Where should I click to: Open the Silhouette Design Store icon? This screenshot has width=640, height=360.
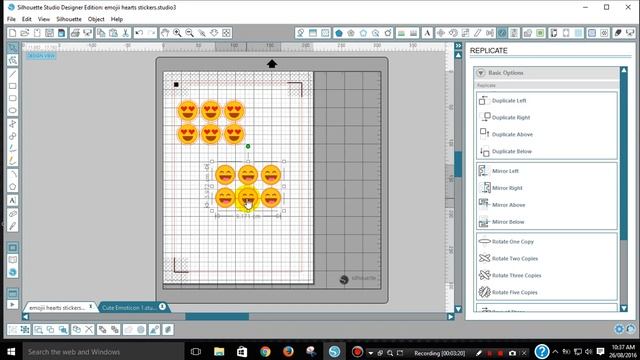[x=13, y=272]
